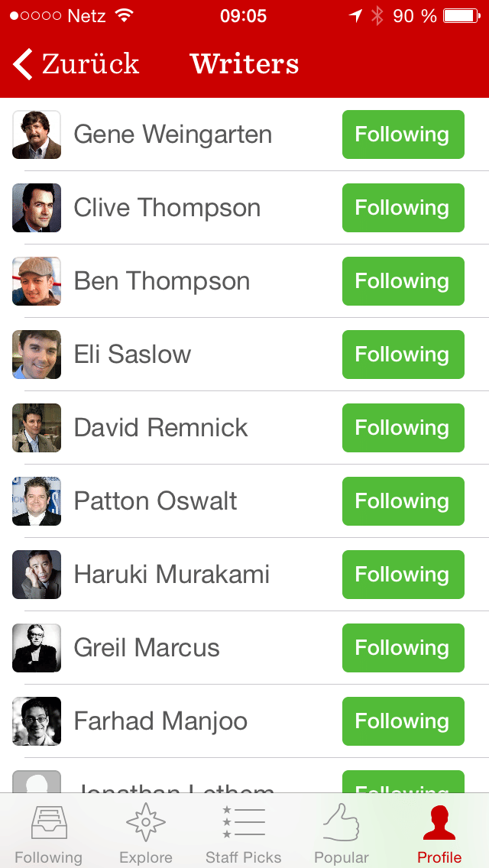The width and height of the screenshot is (489, 868).
Task: Select Greil Marcus's black-and-white avatar
Action: tap(37, 648)
